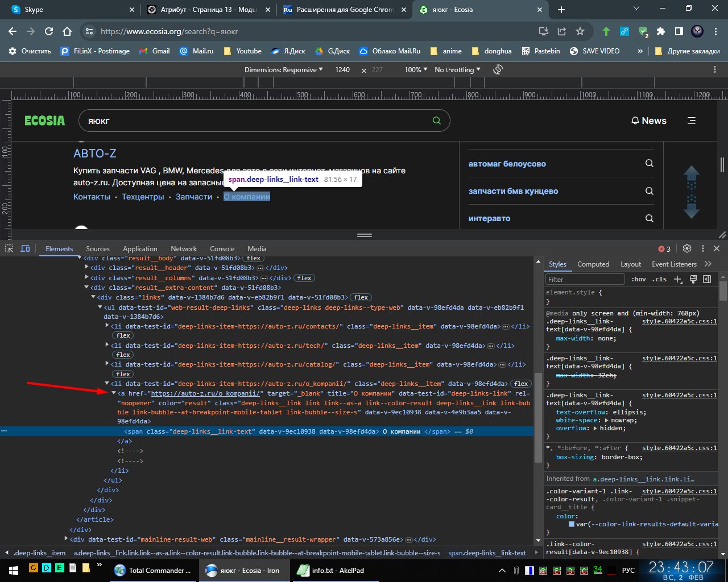Click the inspect element picker icon
Screen dimensions: 728x582
pos(9,248)
